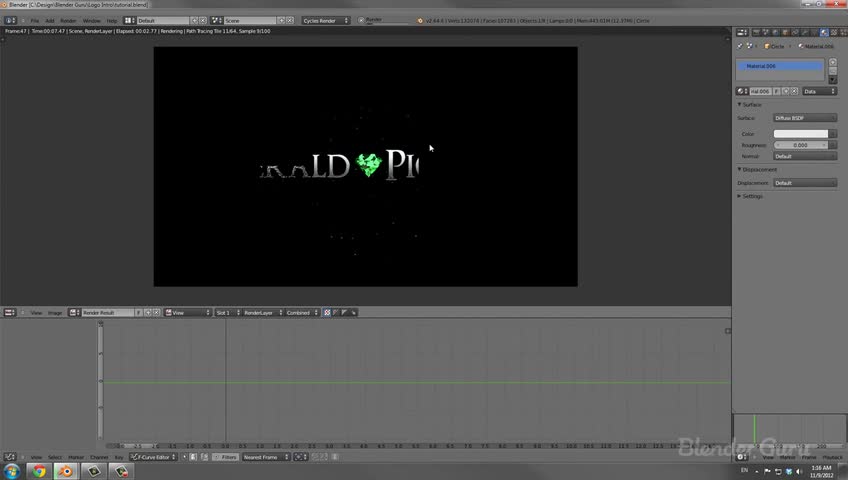Click the Render Result image name field
Screen dimensions: 848x480
[108, 312]
